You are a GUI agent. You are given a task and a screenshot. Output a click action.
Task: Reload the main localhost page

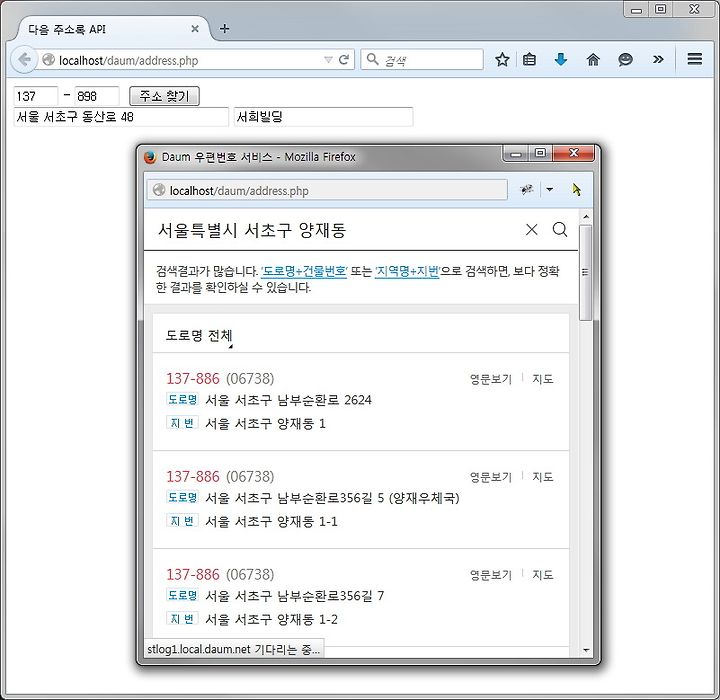click(x=344, y=60)
